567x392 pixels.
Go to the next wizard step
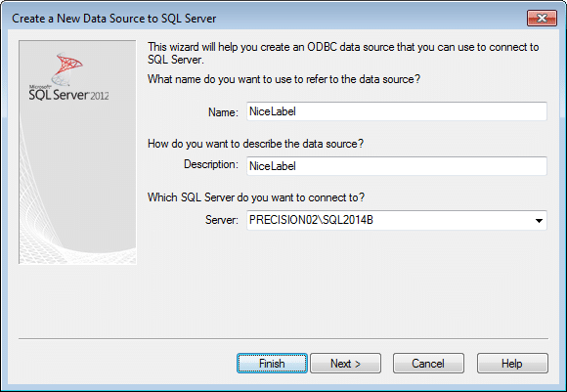click(345, 363)
